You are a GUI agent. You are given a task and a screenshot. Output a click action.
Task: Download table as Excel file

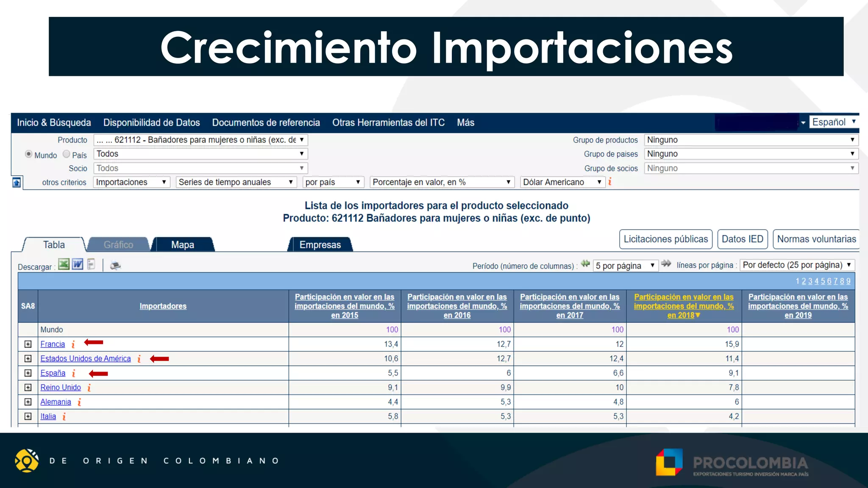[64, 265]
